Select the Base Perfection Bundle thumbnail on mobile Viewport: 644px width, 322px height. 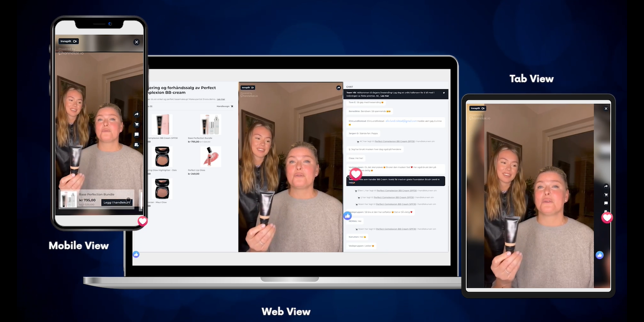coord(68,199)
